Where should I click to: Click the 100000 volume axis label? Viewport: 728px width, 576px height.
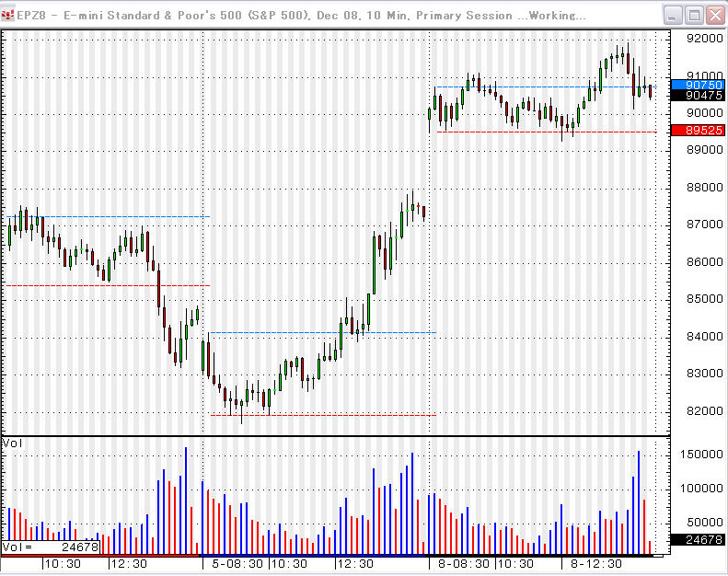coord(701,489)
